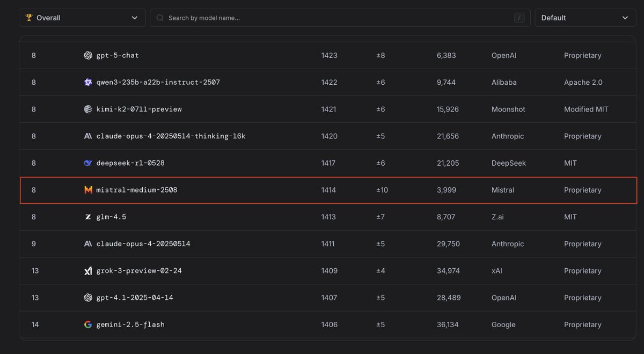Click the ±4 interval for grok-3-preview-02-24

[380, 271]
